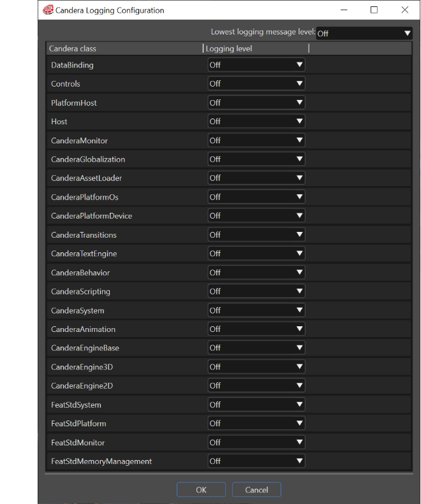Open DataBinding logging level dropdown

(x=256, y=65)
